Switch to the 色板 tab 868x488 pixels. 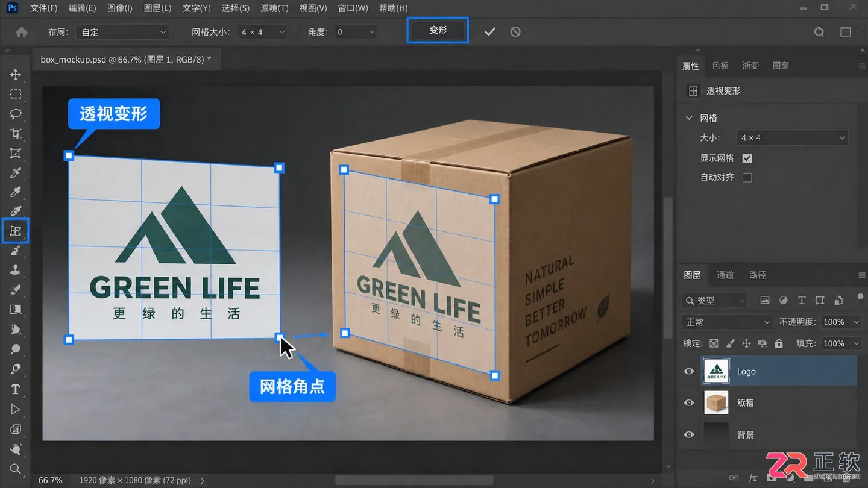[x=720, y=66]
